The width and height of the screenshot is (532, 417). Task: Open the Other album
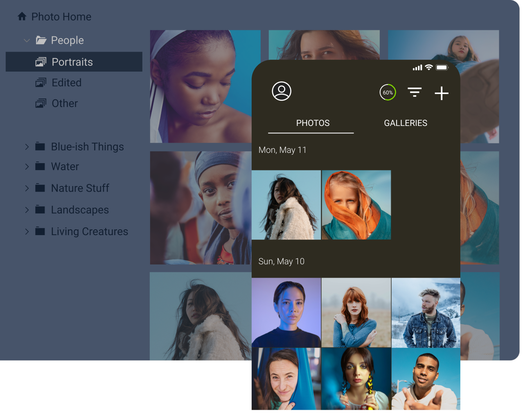point(41,103)
